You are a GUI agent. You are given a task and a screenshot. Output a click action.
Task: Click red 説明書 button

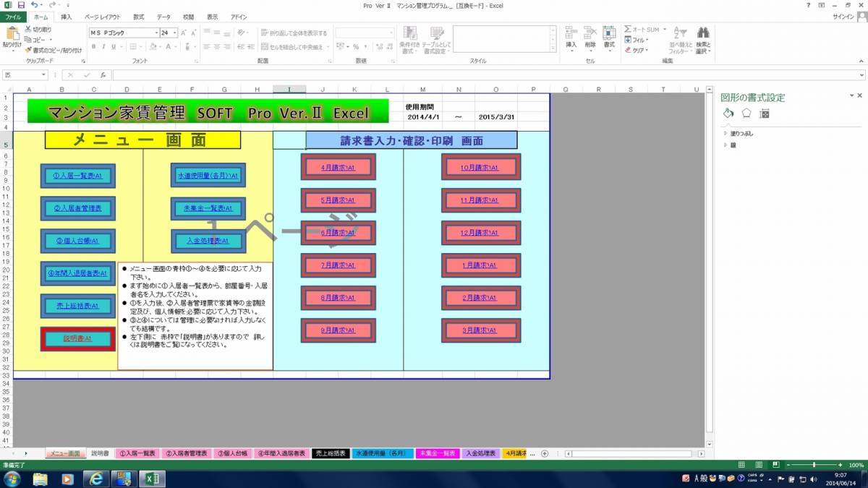77,339
